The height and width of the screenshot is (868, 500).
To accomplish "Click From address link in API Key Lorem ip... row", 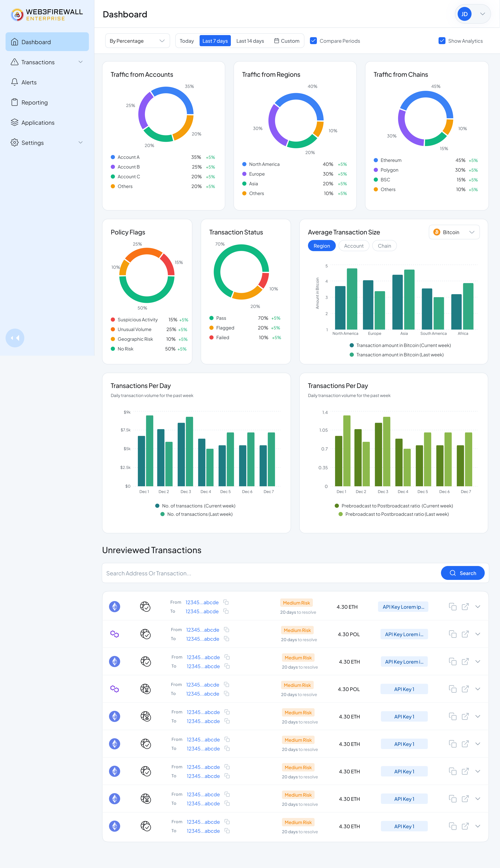I will [x=202, y=602].
